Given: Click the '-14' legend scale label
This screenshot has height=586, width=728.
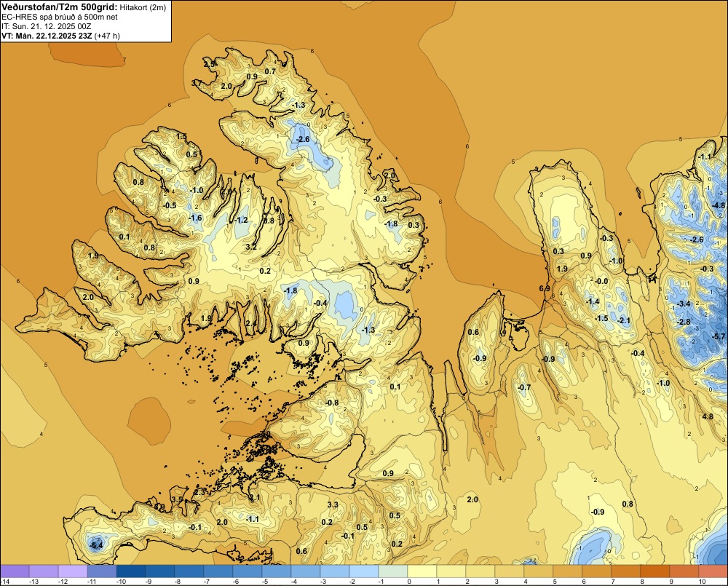Looking at the screenshot, I should pos(5,582).
